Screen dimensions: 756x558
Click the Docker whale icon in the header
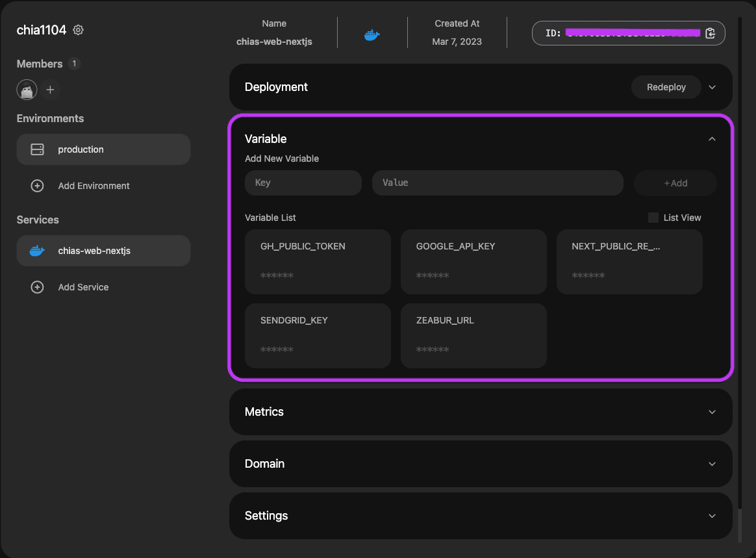coord(372,34)
